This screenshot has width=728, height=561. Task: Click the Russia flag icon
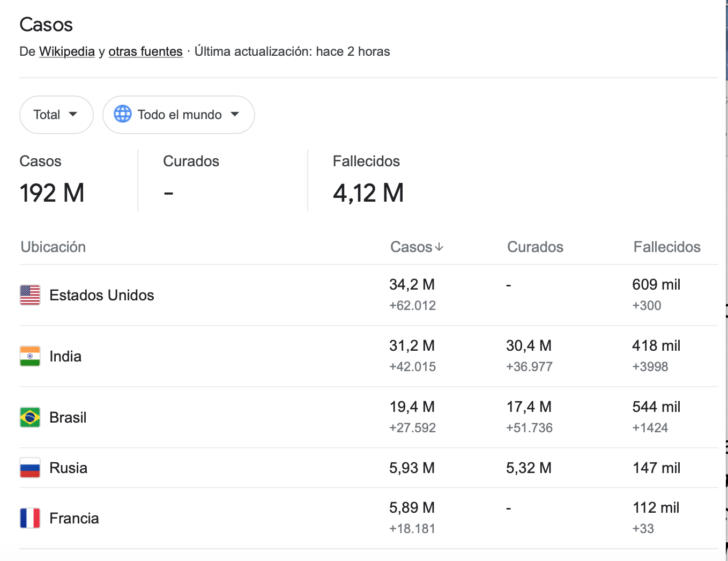[30, 468]
